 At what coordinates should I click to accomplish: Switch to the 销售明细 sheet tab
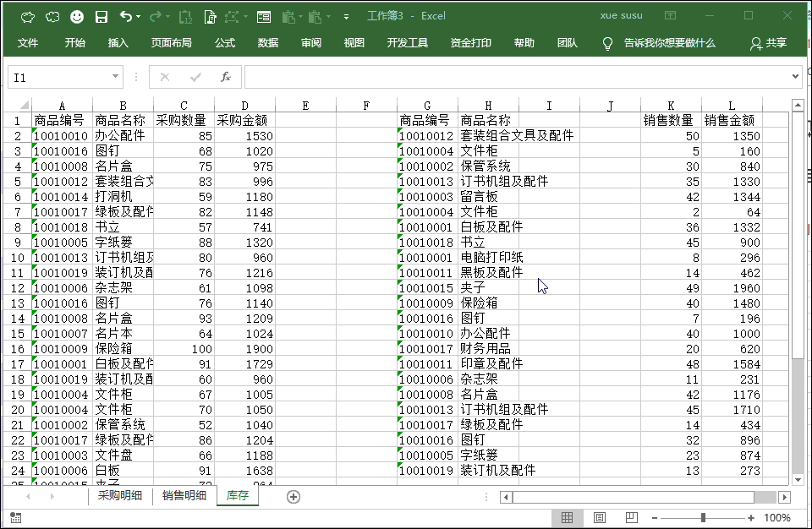pos(184,495)
